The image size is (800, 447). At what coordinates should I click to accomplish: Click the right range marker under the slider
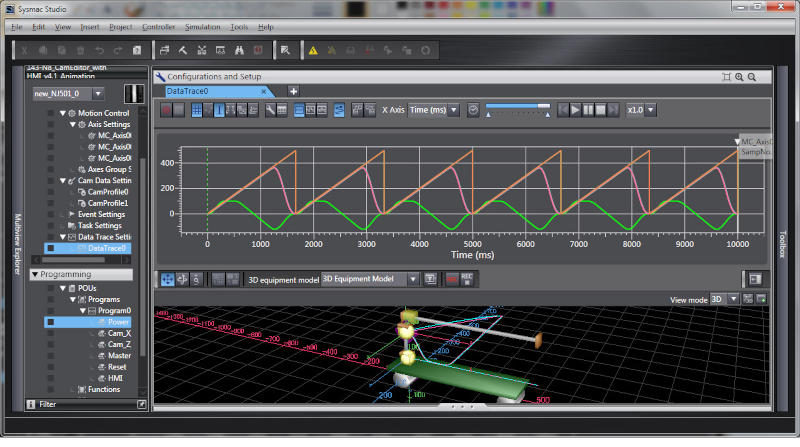click(547, 115)
